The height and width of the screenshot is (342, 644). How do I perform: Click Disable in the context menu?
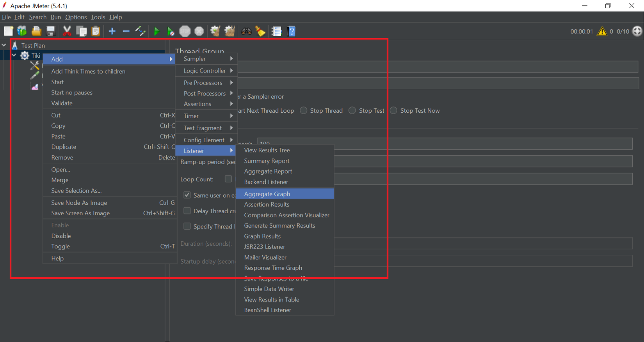click(109, 236)
